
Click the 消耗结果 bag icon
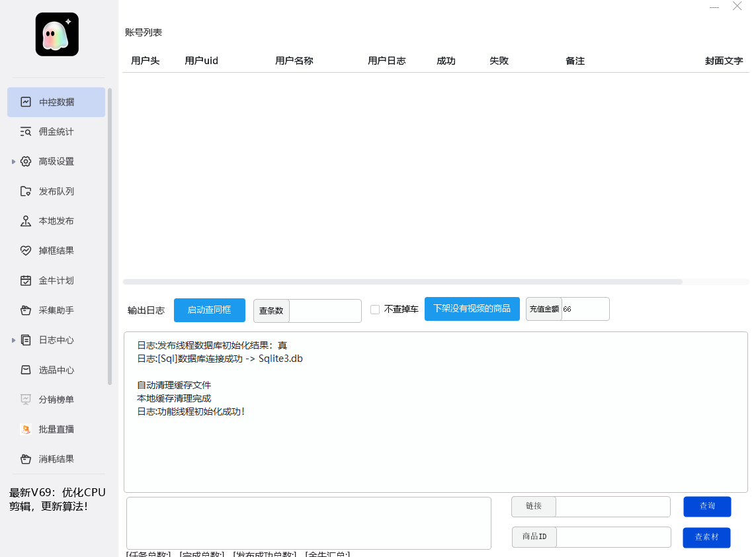tap(26, 459)
